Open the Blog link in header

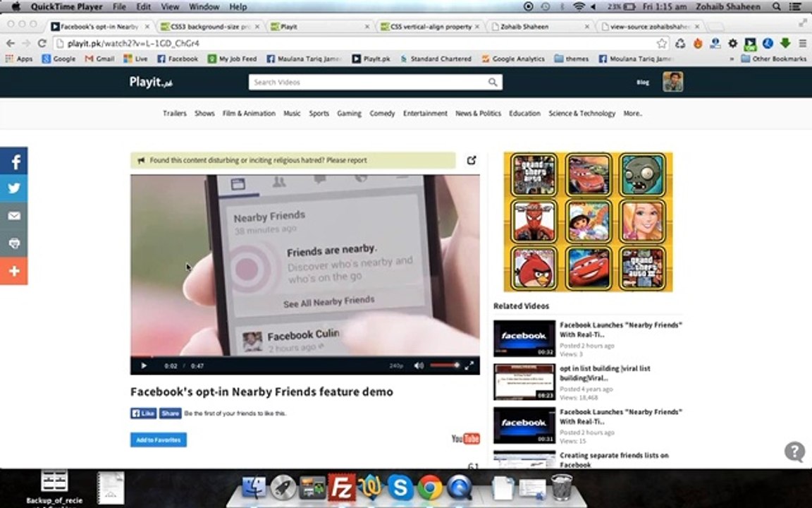[643, 82]
